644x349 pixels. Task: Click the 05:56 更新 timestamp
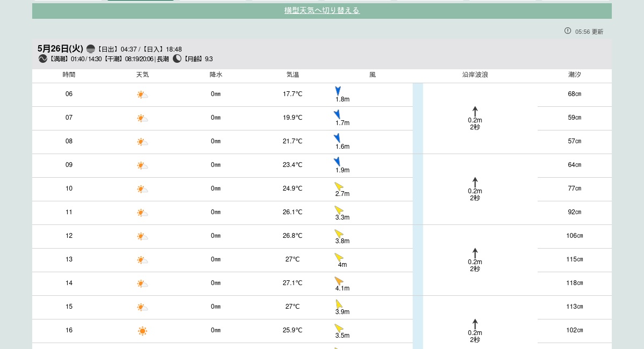pyautogui.click(x=589, y=32)
